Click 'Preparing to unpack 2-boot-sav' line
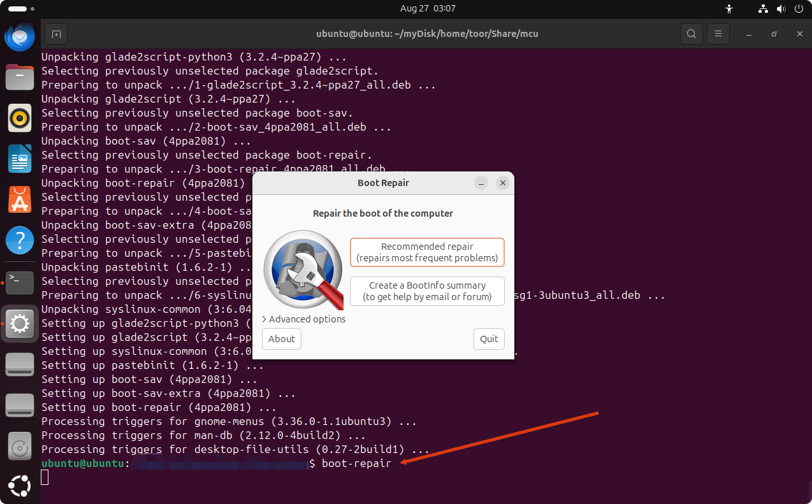 click(217, 127)
